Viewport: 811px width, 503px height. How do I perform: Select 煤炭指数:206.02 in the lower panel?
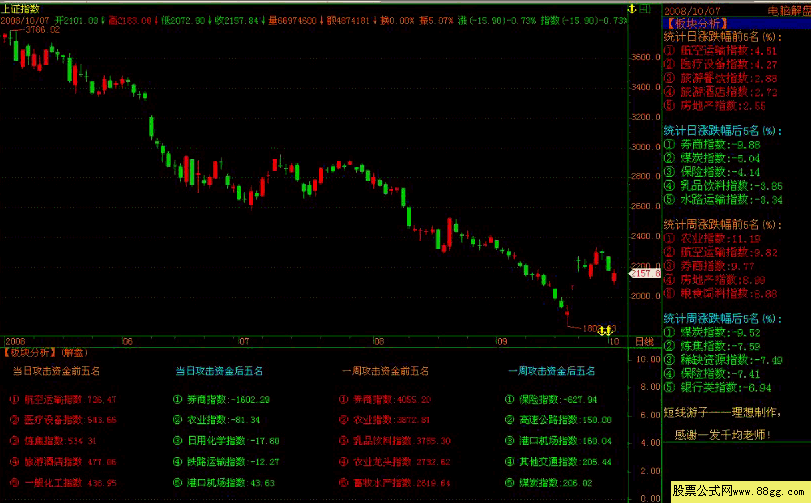[x=551, y=483]
